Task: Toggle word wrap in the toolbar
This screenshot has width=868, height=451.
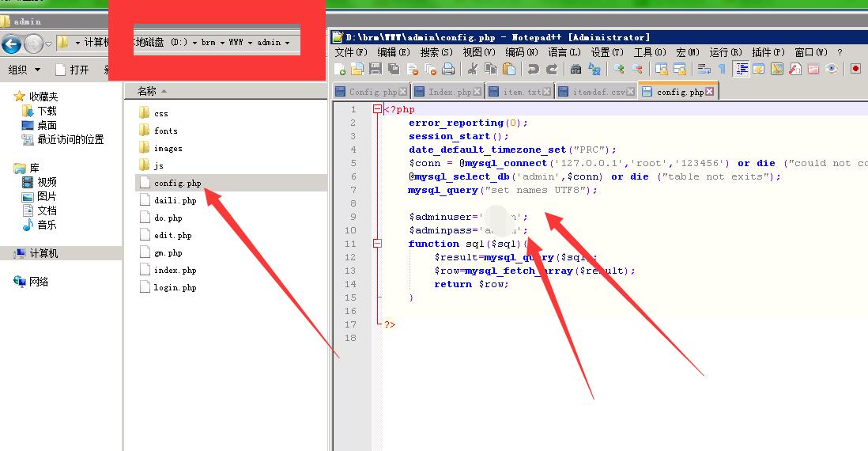Action: point(703,70)
